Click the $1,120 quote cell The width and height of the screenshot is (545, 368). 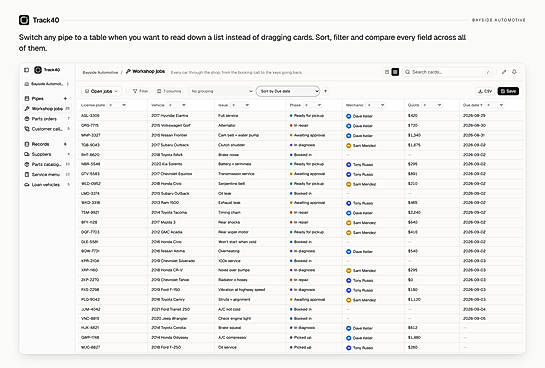pos(414,299)
